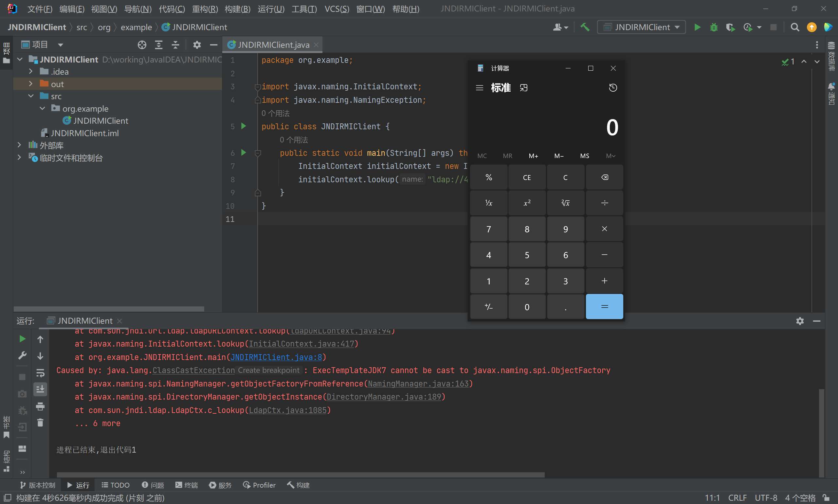Open the editor tabs more-options menu

point(817,45)
